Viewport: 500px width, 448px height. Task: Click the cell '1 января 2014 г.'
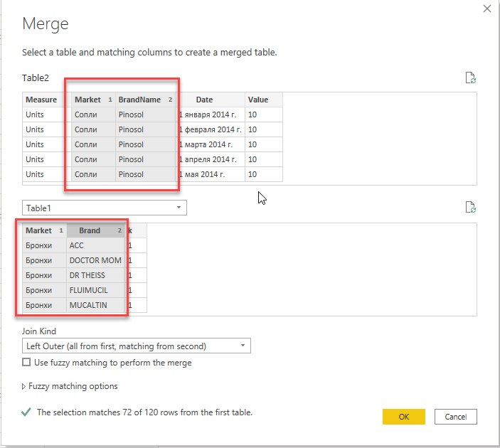[211, 114]
